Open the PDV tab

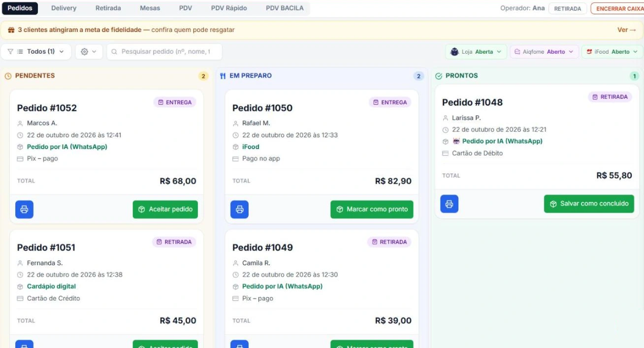click(186, 8)
